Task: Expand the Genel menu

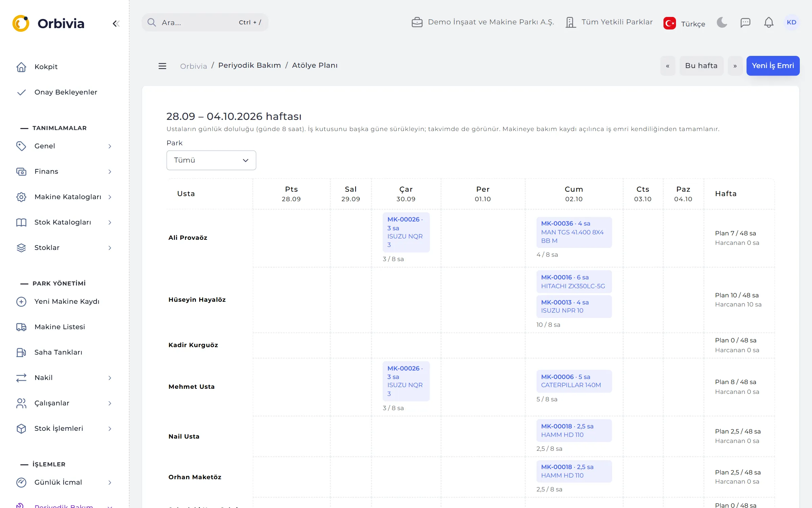Action: [x=64, y=146]
